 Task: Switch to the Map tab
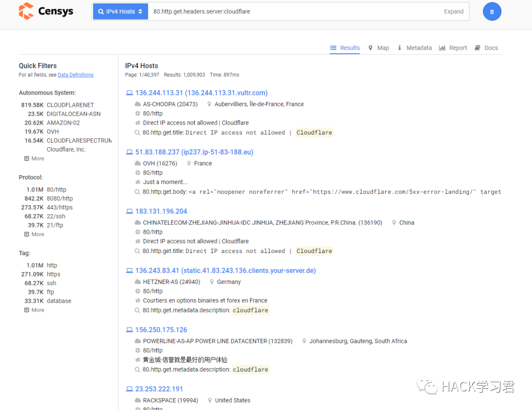pyautogui.click(x=379, y=48)
